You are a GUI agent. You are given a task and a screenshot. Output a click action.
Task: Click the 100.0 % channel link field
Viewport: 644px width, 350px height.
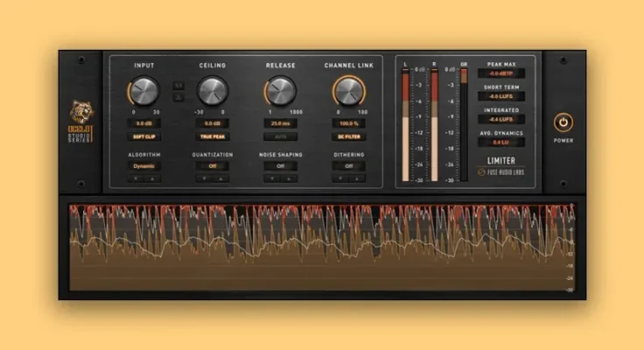click(x=349, y=123)
